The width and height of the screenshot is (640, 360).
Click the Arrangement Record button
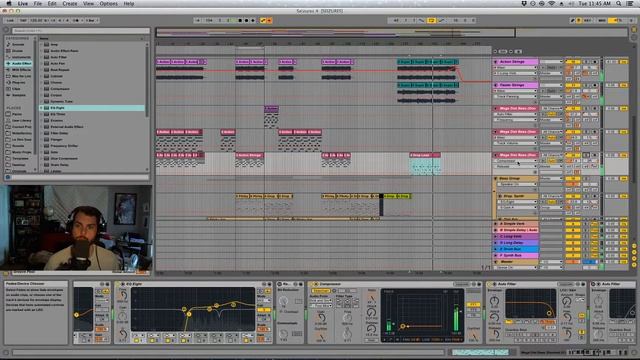[x=253, y=20]
